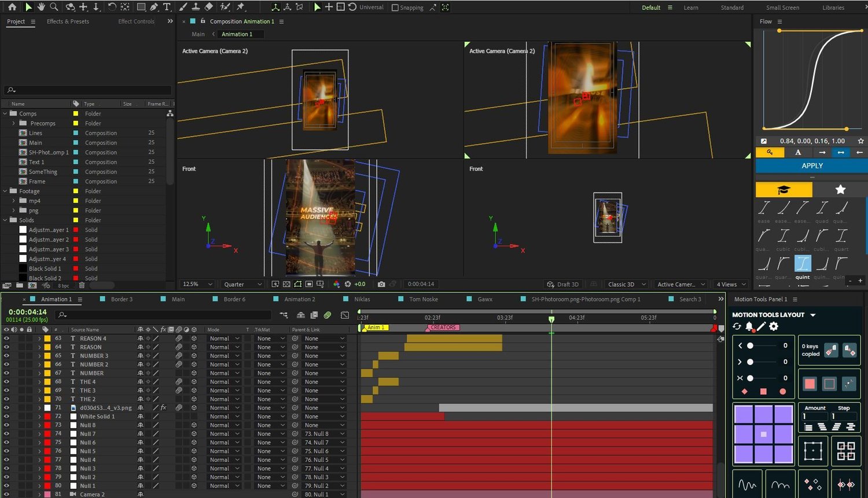Select the Clone Stamp tool
The width and height of the screenshot is (868, 498).
(x=196, y=7)
